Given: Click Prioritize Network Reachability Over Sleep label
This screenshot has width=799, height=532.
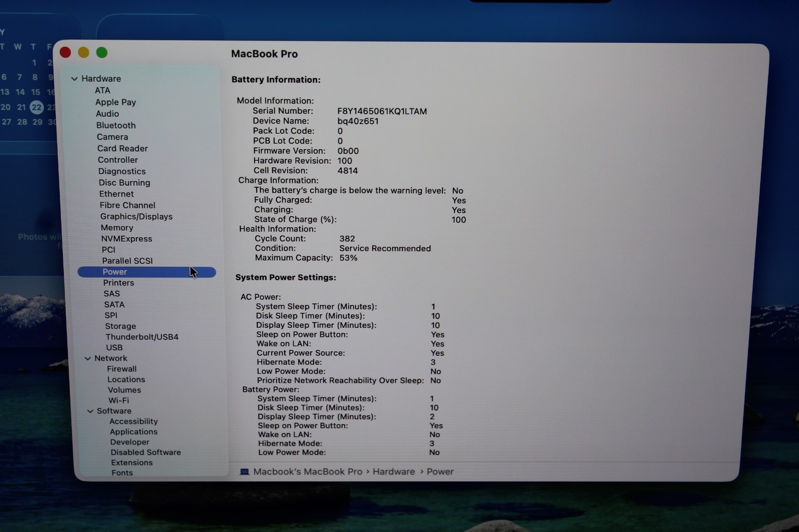Looking at the screenshot, I should coord(340,380).
